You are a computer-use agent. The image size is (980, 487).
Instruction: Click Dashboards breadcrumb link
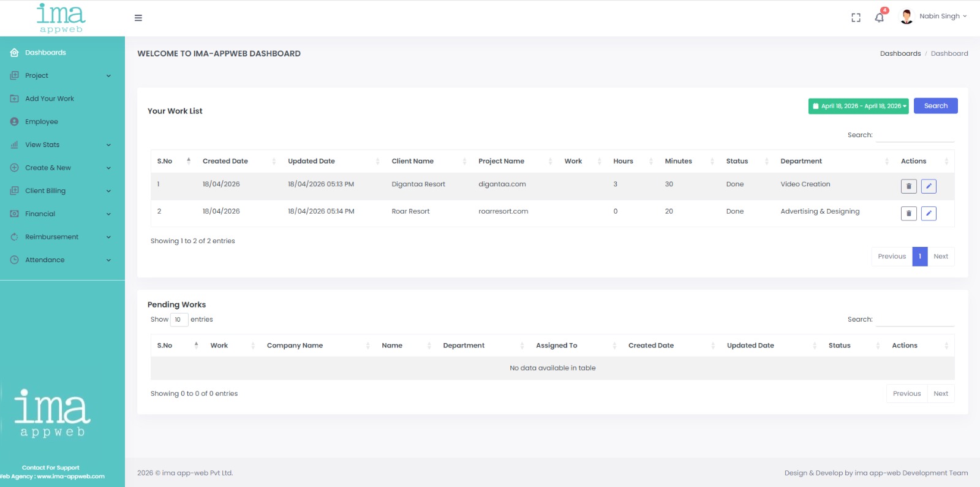pyautogui.click(x=900, y=54)
